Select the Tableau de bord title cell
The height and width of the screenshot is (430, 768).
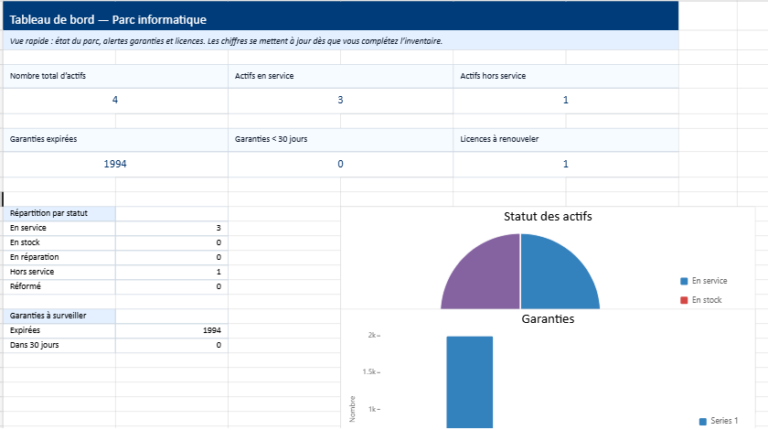click(341, 20)
